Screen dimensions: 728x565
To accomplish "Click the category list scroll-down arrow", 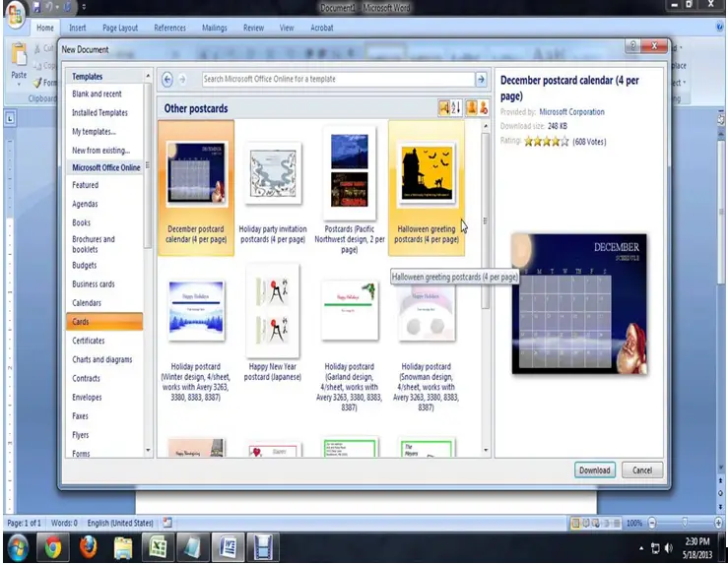I will [148, 451].
